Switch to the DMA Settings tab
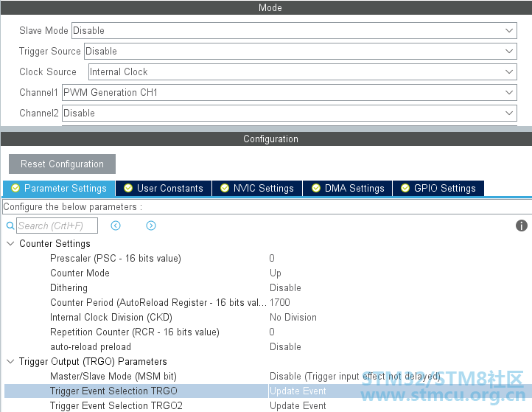 click(348, 189)
